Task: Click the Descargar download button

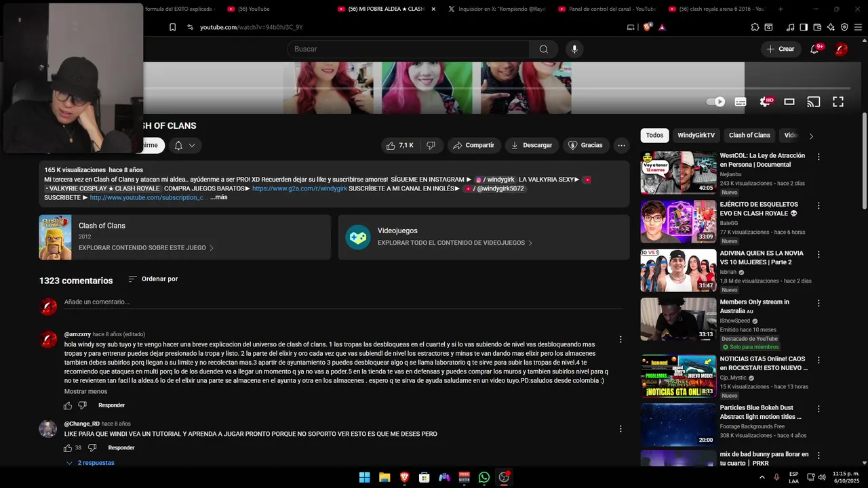Action: (531, 145)
